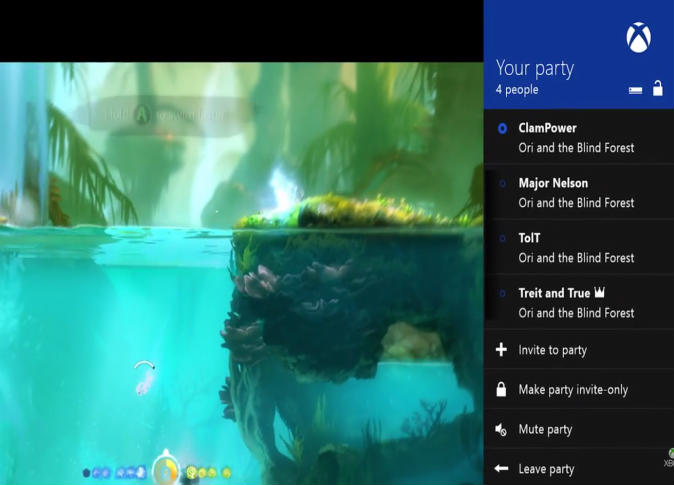The height and width of the screenshot is (485, 674).
Task: Select ClamPower party member
Action: 579,137
